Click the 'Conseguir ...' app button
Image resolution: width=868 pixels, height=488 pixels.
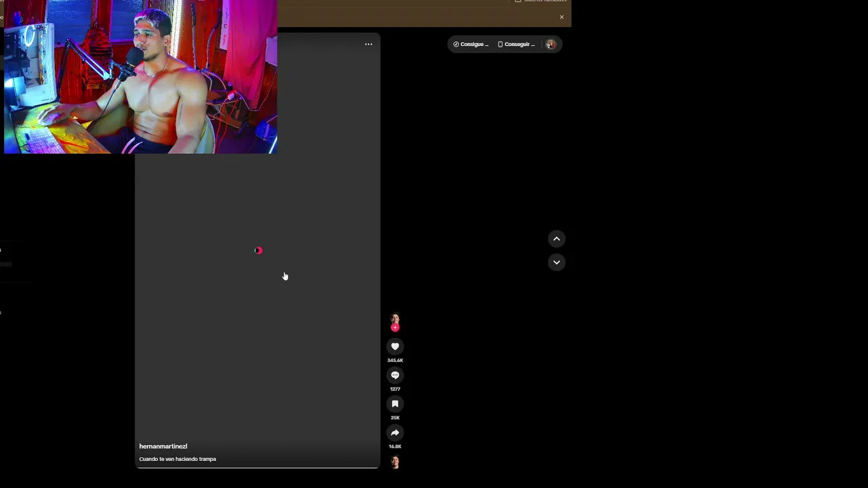pyautogui.click(x=517, y=44)
